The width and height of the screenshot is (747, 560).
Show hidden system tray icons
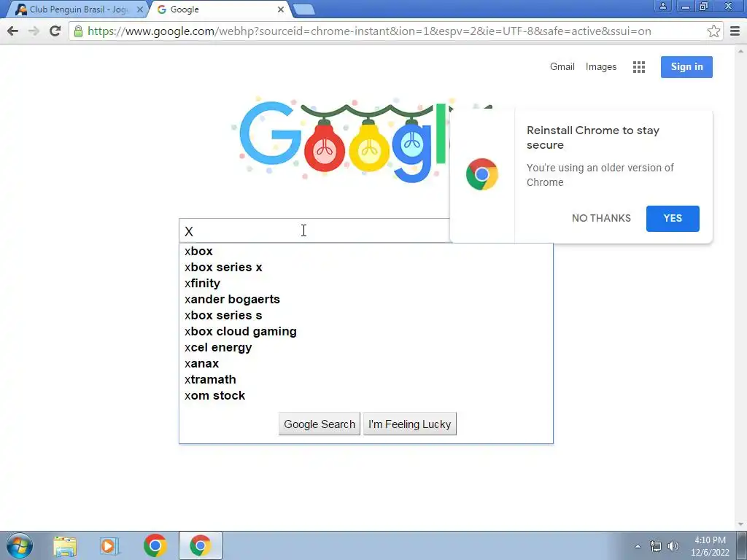coord(638,546)
